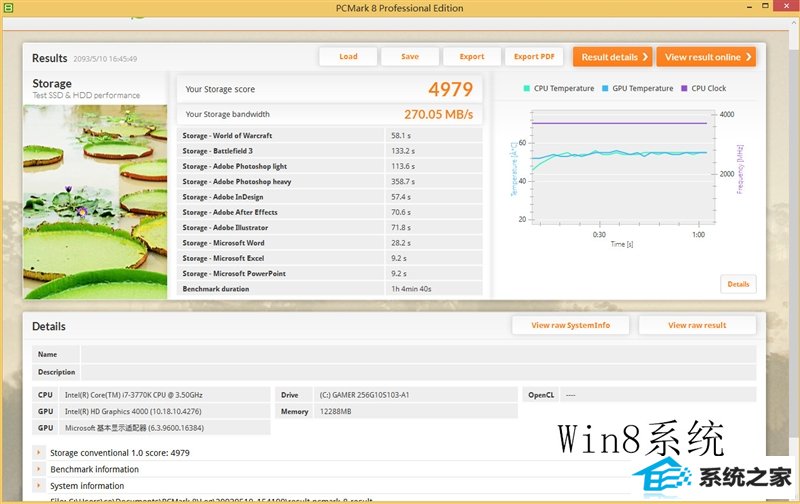Select Storage - Adobe Illustrator row
This screenshot has width=800, height=504.
point(330,228)
